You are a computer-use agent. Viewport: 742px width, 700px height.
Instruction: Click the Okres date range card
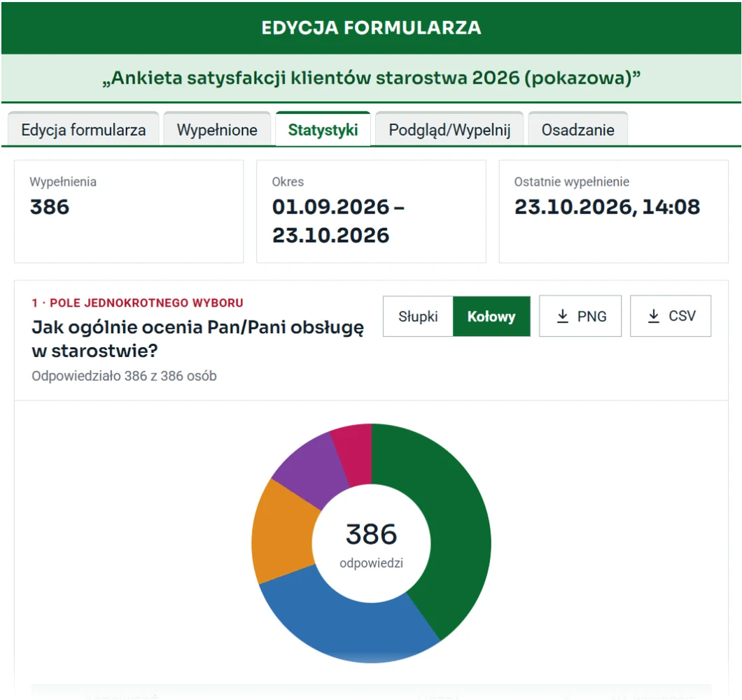coord(371,211)
